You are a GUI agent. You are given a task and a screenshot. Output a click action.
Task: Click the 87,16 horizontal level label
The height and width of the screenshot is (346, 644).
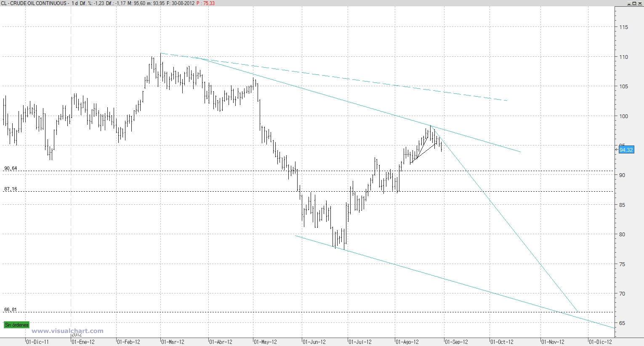coord(11,189)
